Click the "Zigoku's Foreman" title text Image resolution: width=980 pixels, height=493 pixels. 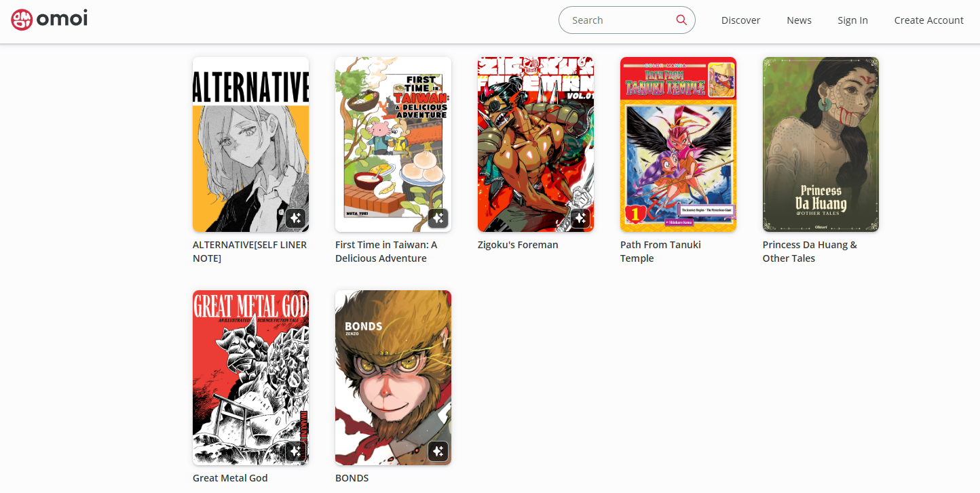(x=518, y=245)
